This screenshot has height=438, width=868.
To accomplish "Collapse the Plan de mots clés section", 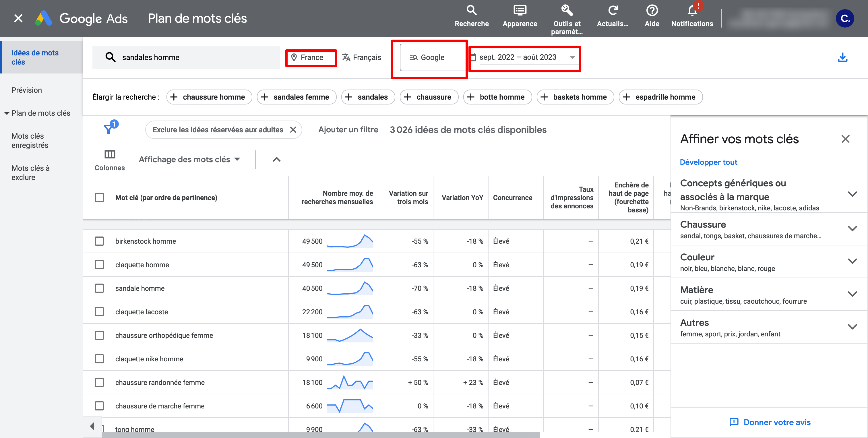I will click(x=6, y=113).
